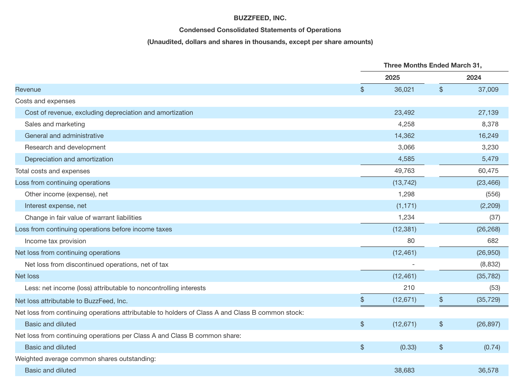Click the Revenue row label
Screen dimensions: 532x392
tap(28, 90)
